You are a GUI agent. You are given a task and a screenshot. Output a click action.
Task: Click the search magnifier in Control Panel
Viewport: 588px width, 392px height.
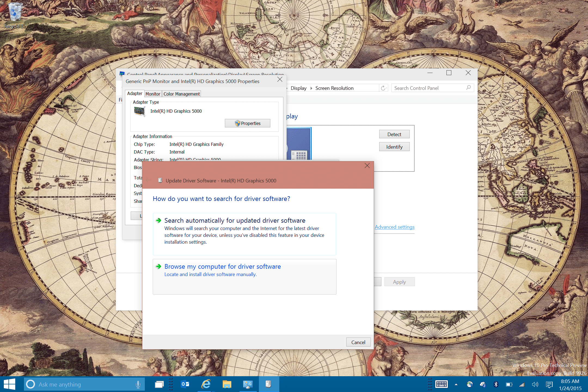468,88
